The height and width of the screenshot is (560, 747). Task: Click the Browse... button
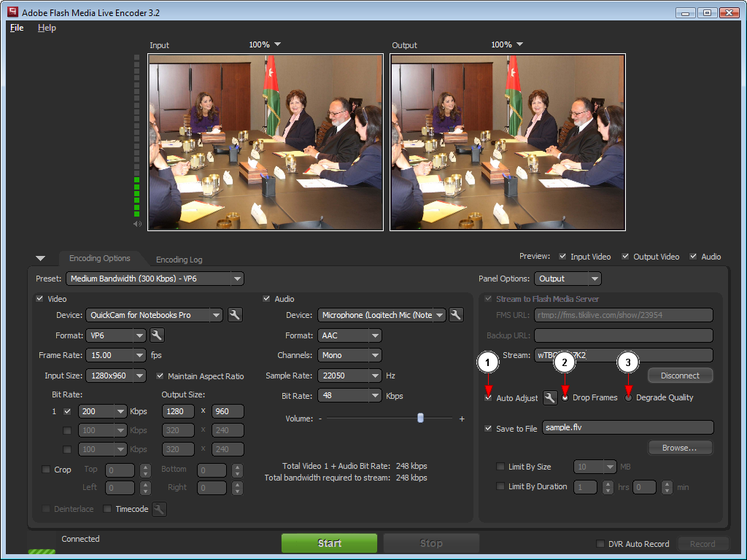pyautogui.click(x=680, y=448)
